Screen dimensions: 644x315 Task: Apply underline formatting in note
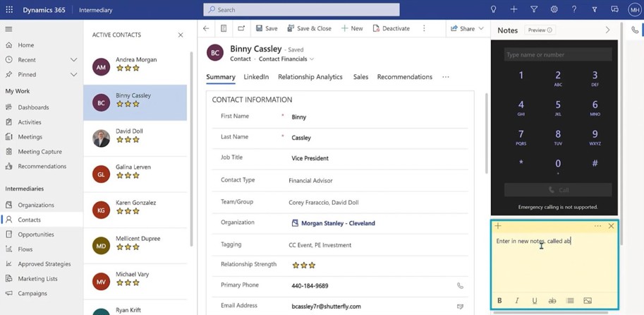coord(535,301)
